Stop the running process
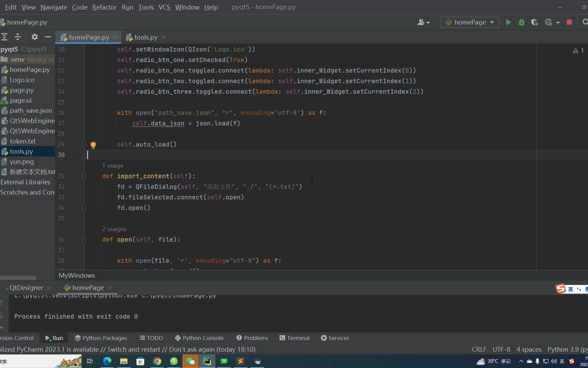 pyautogui.click(x=569, y=22)
